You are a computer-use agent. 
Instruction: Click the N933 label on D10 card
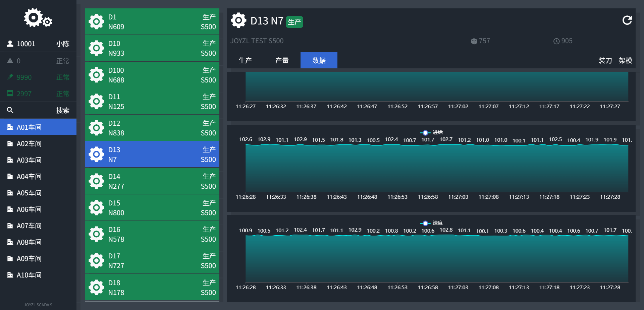click(x=116, y=53)
